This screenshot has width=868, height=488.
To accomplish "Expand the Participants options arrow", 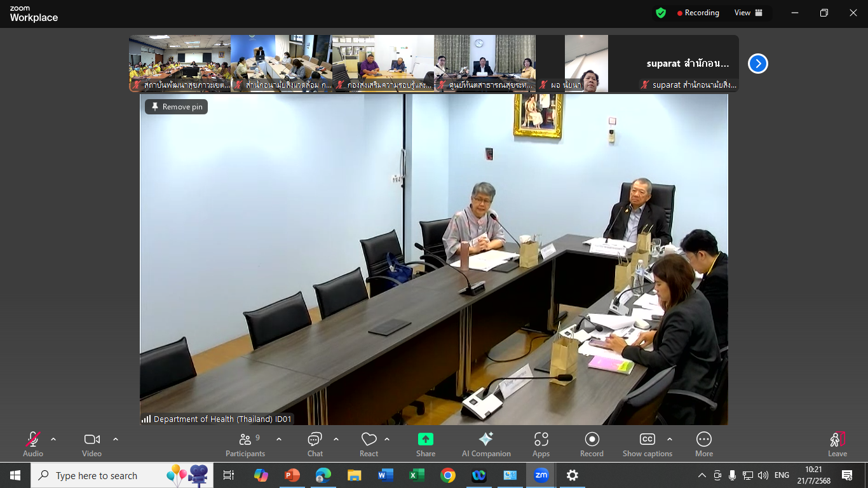I will [279, 439].
